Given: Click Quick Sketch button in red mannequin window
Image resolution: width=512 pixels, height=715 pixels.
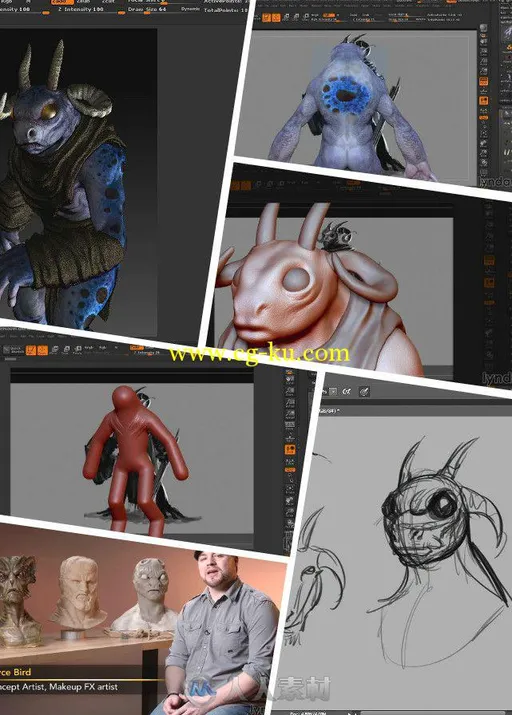Looking at the screenshot, I should (14, 350).
